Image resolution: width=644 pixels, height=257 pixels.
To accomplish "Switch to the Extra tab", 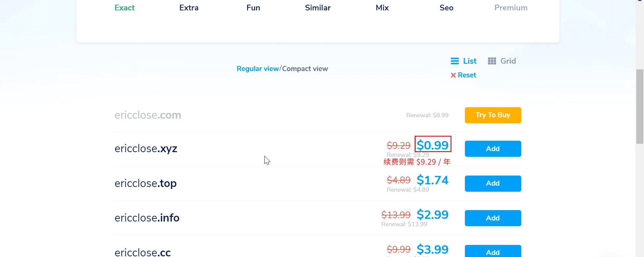I will [x=189, y=8].
